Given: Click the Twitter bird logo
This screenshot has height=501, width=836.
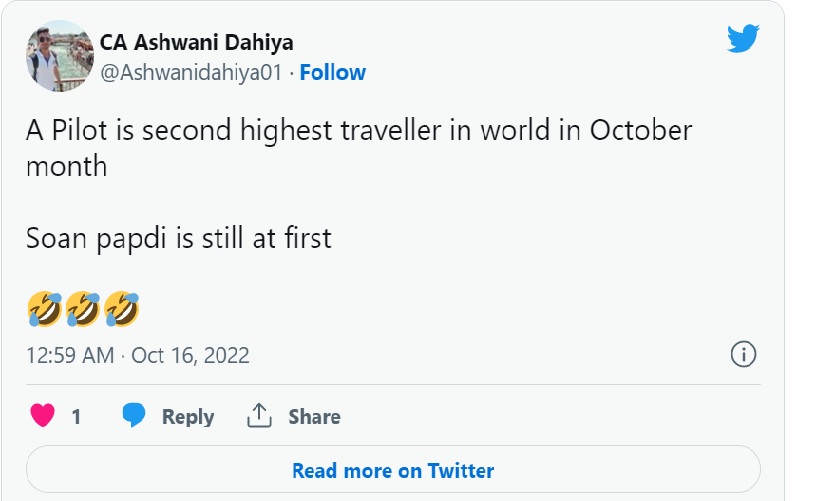Looking at the screenshot, I should tap(744, 40).
